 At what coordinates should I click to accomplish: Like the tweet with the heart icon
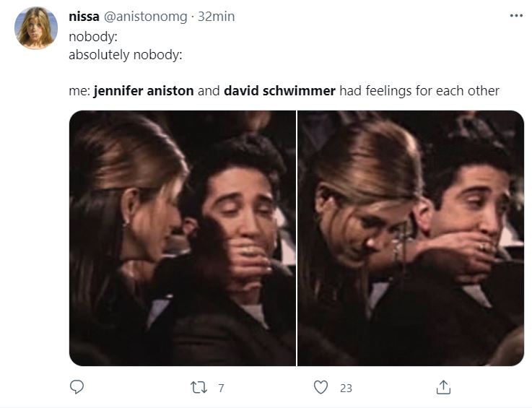pyautogui.click(x=320, y=387)
